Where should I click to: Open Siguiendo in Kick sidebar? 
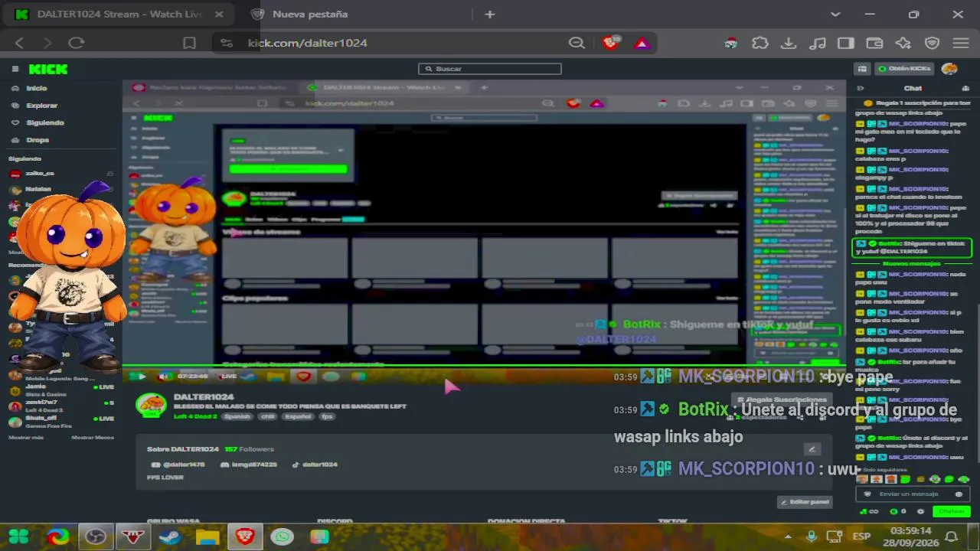(45, 122)
